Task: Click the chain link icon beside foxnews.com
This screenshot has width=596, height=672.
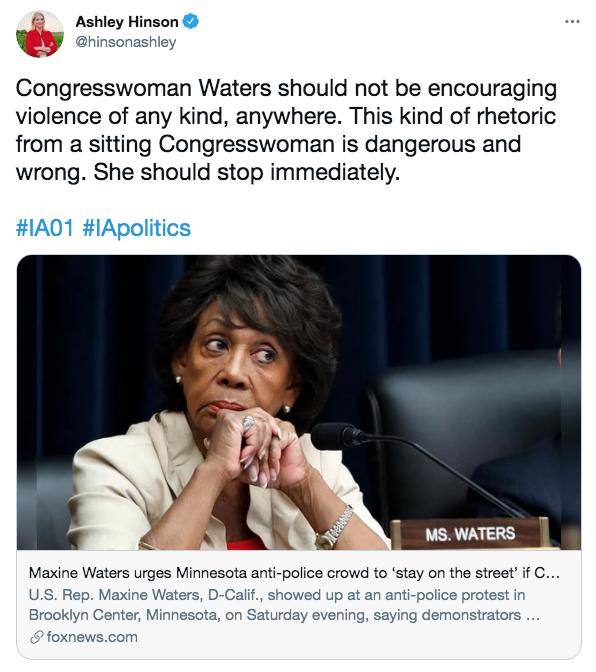Action: coord(36,637)
